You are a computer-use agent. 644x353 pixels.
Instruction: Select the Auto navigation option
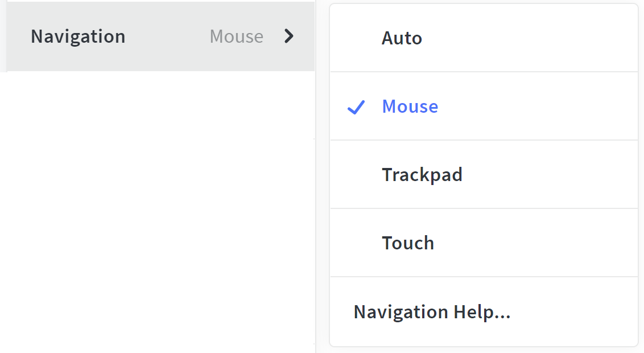402,38
